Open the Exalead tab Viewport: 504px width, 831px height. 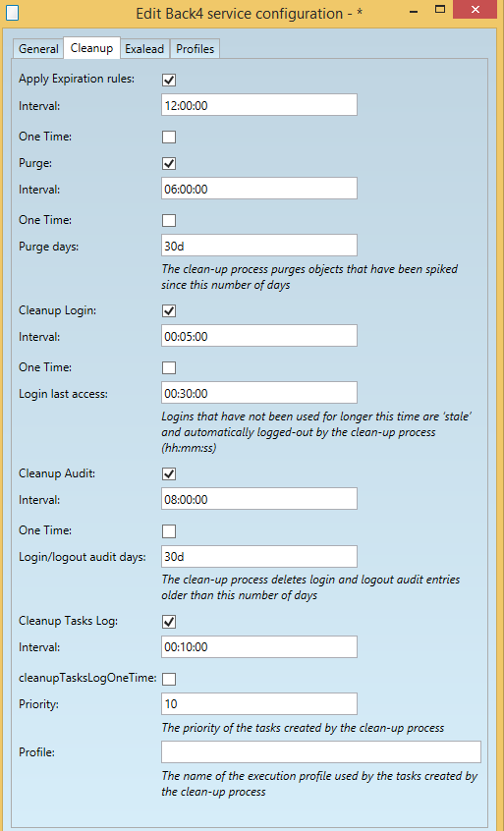[x=144, y=49]
